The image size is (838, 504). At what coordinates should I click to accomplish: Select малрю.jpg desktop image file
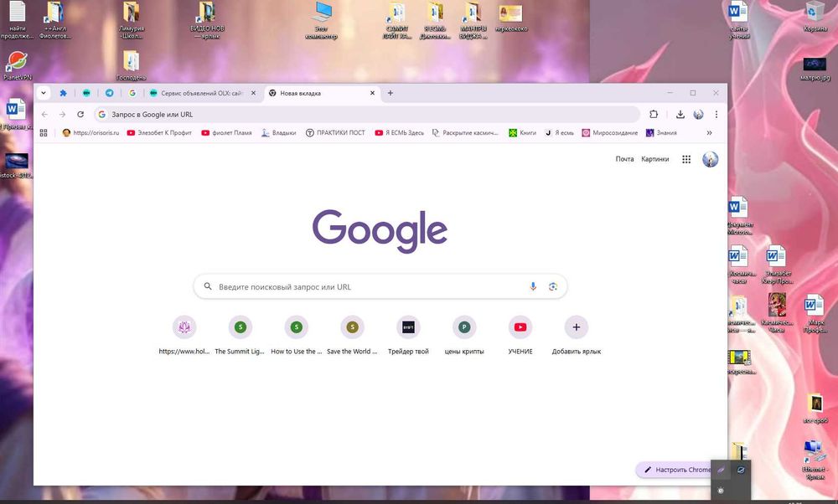(x=815, y=69)
